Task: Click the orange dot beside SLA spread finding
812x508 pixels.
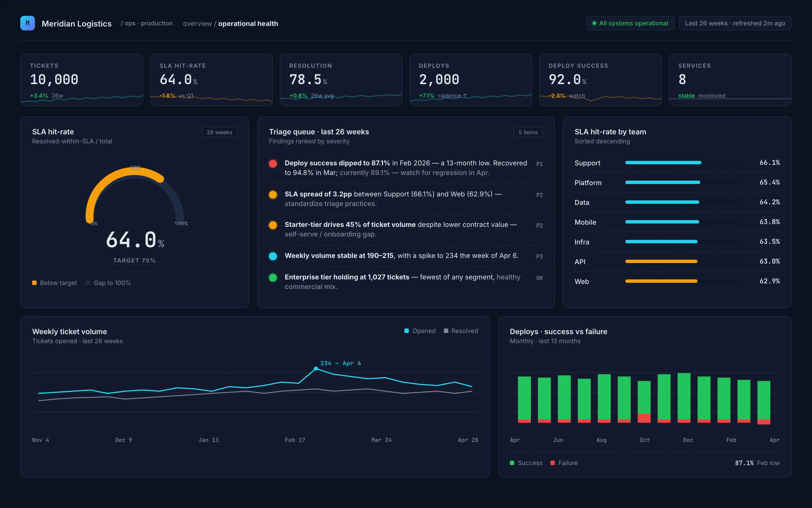Action: (273, 194)
